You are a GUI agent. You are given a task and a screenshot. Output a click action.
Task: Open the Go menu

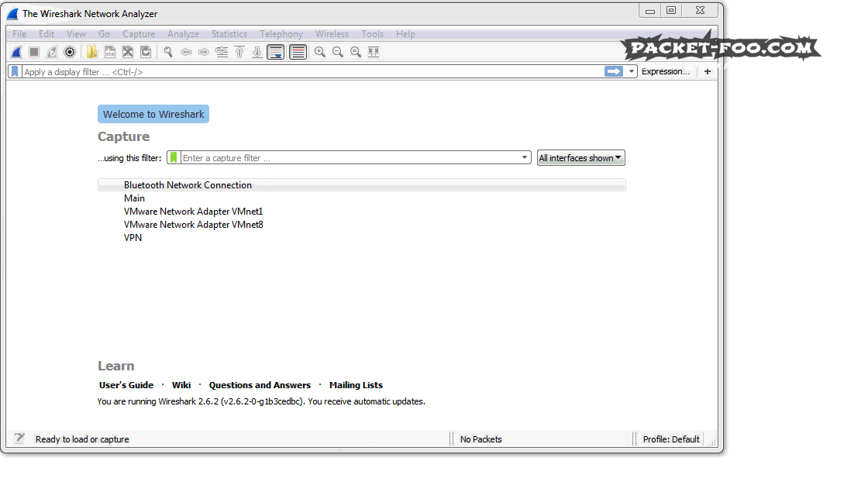click(x=104, y=34)
